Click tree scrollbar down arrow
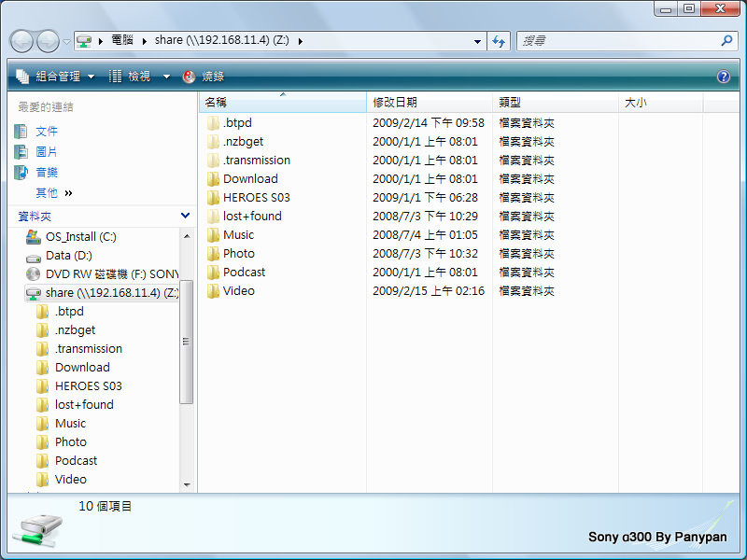This screenshot has width=747, height=560. 187,484
